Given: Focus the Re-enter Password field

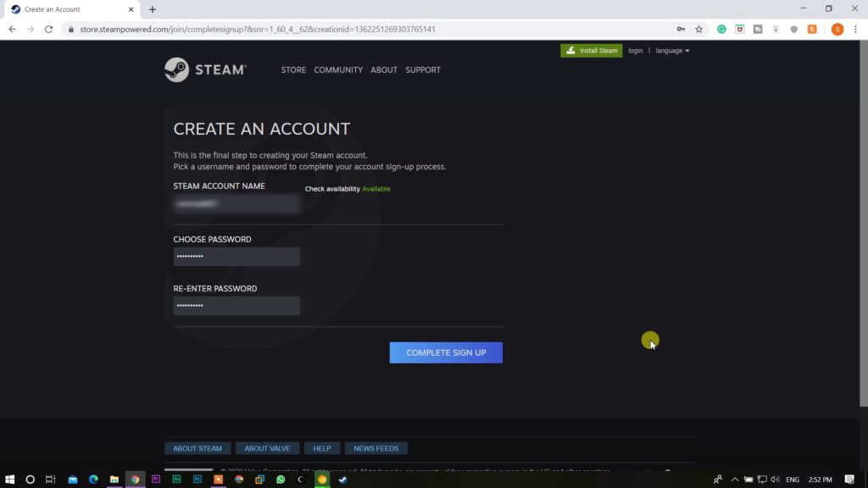Looking at the screenshot, I should pyautogui.click(x=237, y=306).
